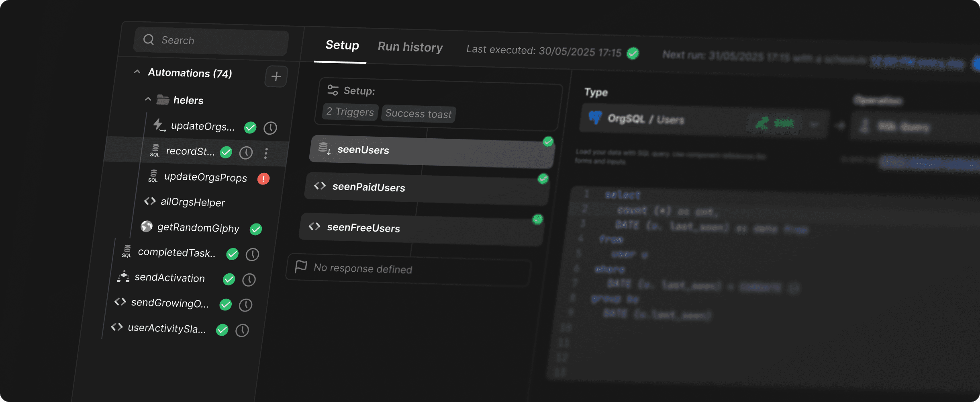Click the schedule clock icon on recordSt...
Screen dimensions: 980x402
246,153
